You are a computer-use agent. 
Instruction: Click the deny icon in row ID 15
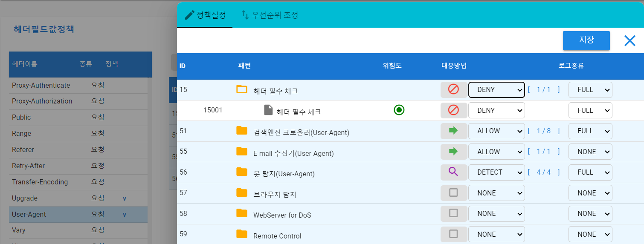click(x=453, y=89)
